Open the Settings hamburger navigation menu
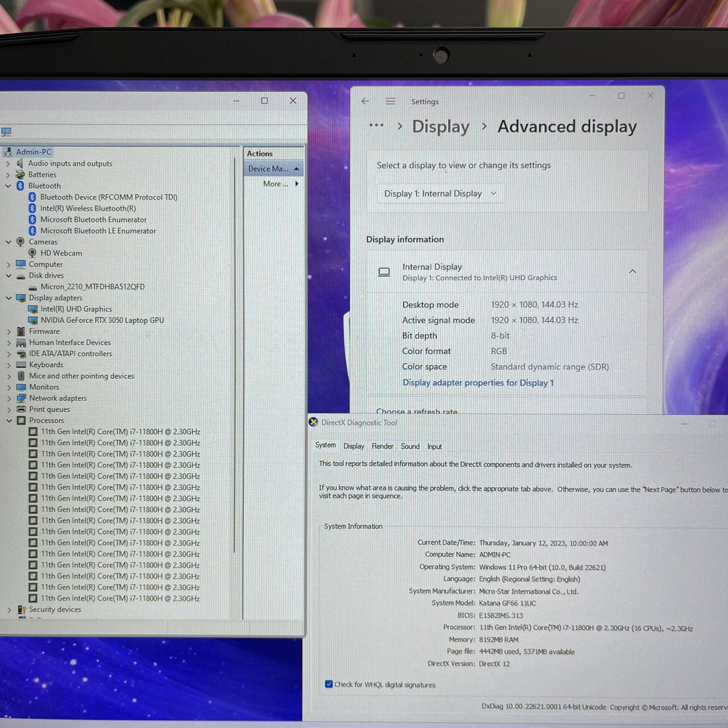The image size is (728, 728). point(390,102)
